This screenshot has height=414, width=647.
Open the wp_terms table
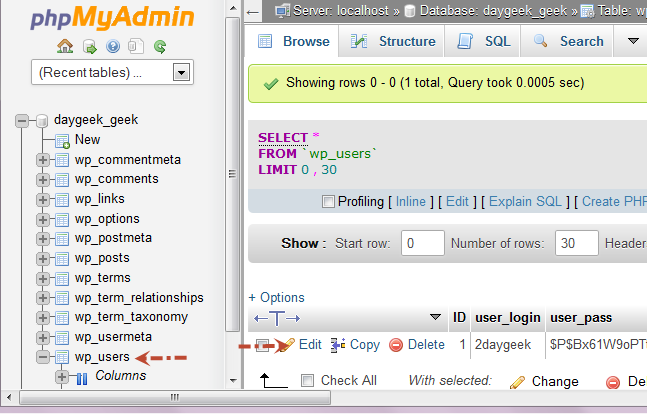102,278
